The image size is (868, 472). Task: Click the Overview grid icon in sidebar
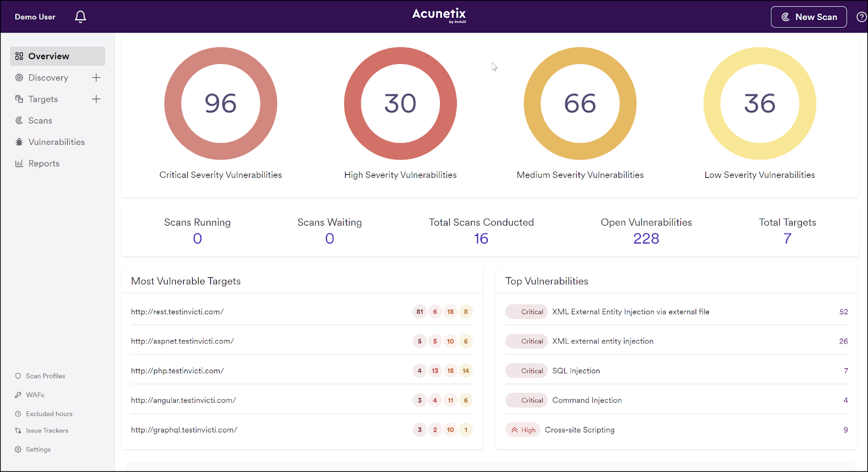pyautogui.click(x=19, y=56)
